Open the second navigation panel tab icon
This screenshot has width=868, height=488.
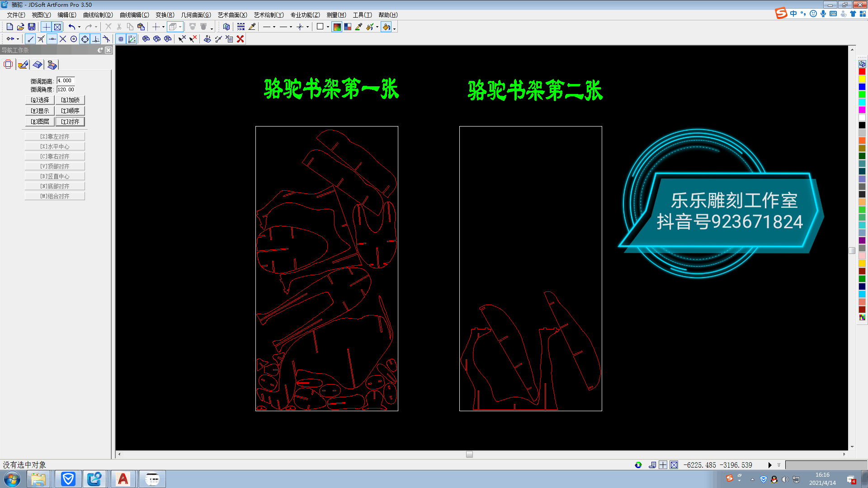pos(23,65)
